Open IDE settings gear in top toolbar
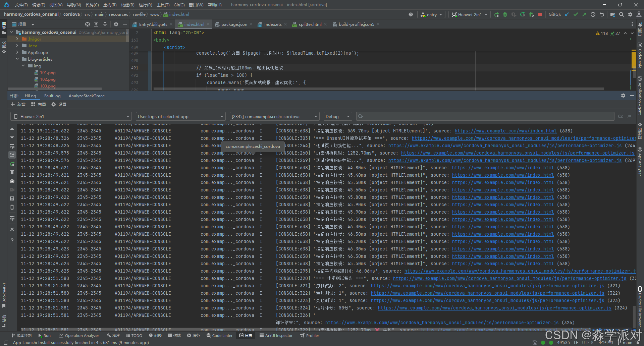 tap(630, 14)
